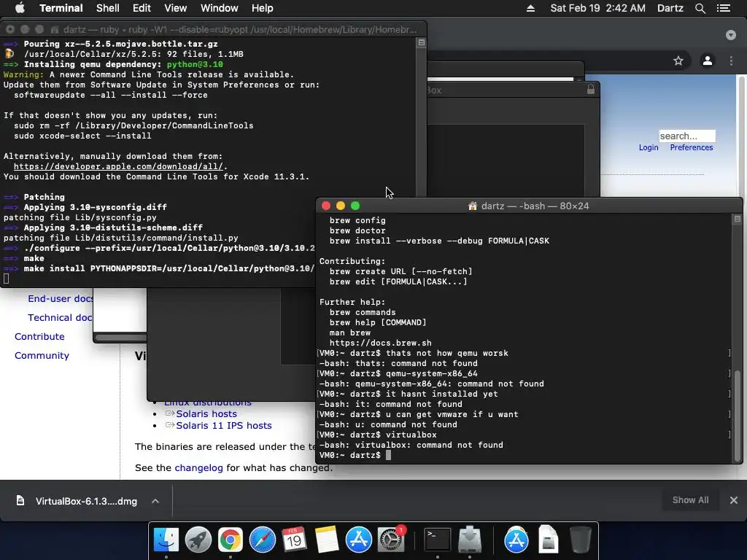The image size is (747, 560).
Task: Open App Store from the Dock
Action: point(358,540)
